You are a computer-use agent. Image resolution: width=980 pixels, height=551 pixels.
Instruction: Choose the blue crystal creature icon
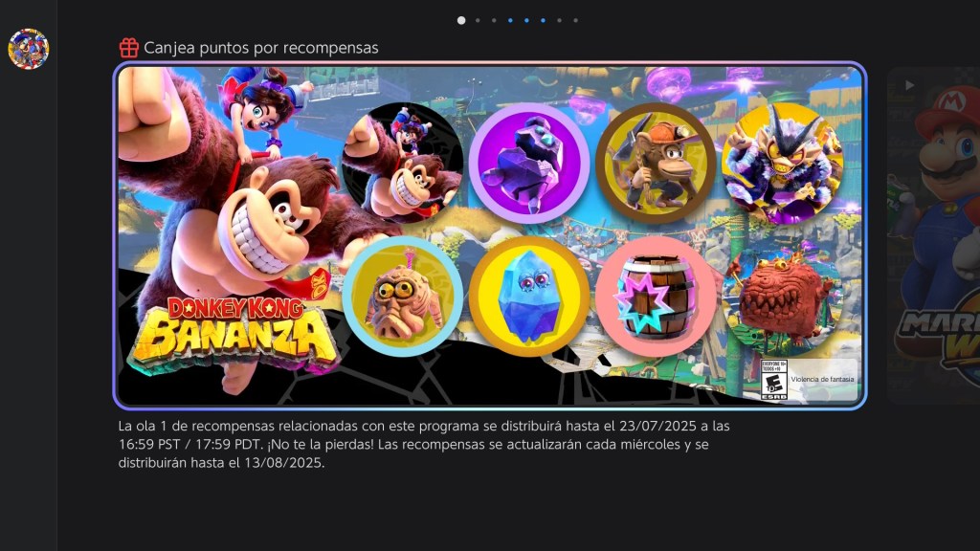528,297
